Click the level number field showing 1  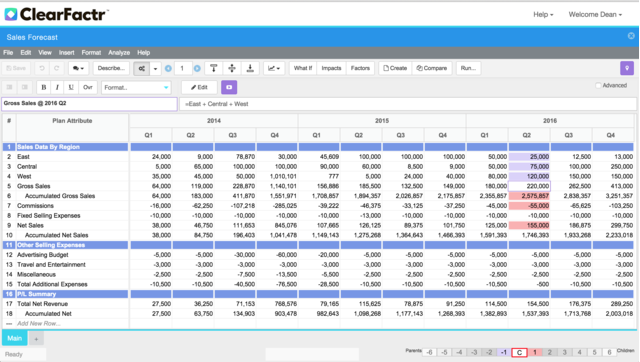[x=182, y=68]
